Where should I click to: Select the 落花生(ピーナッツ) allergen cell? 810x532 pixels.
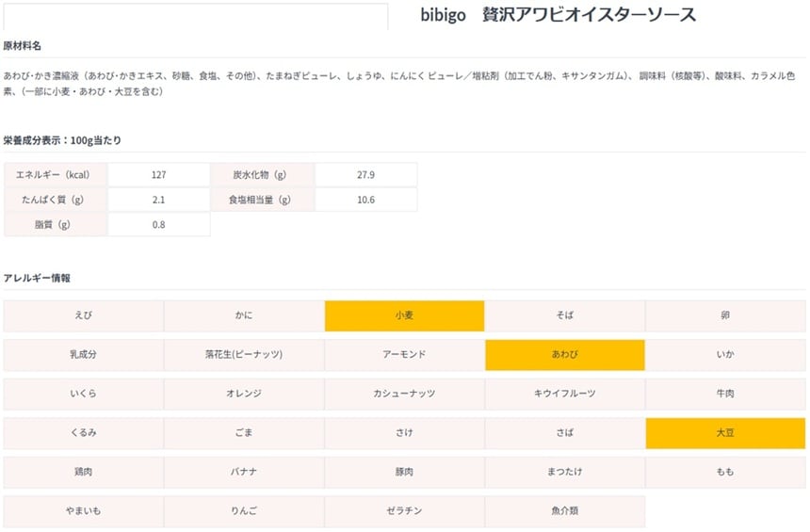click(244, 355)
